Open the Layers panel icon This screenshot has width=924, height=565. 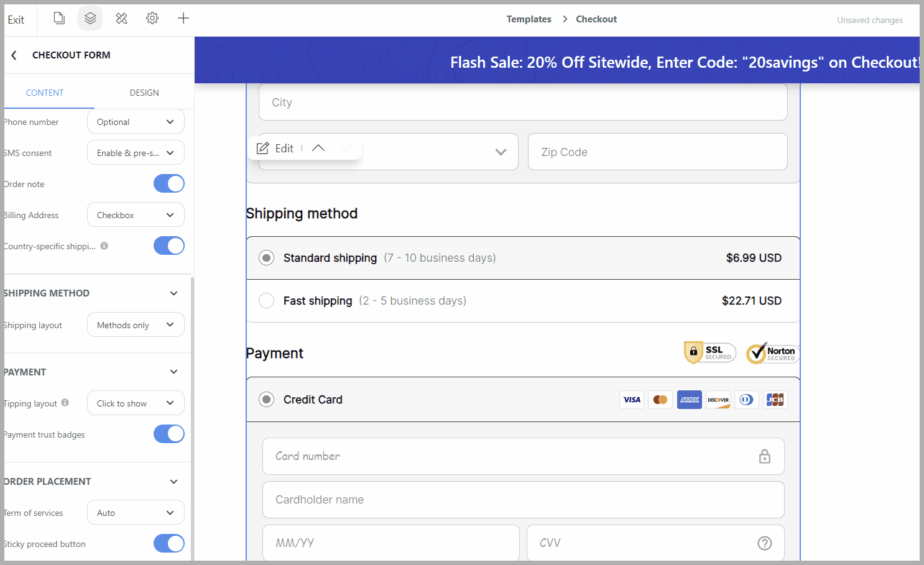(90, 19)
